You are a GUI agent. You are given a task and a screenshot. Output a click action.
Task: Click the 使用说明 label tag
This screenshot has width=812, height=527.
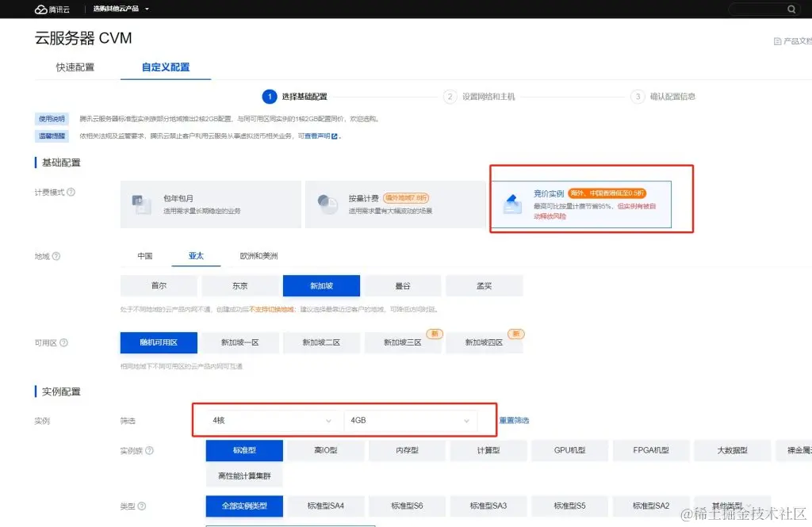click(52, 119)
